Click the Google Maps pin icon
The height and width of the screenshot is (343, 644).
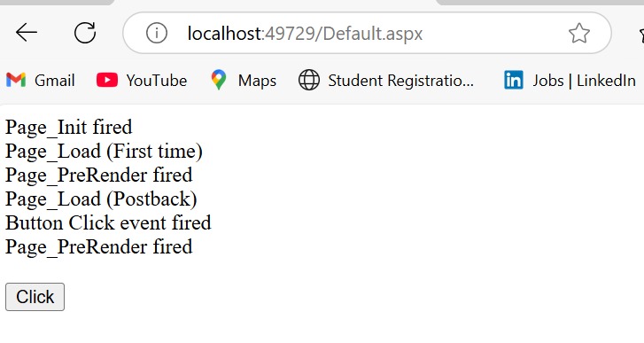click(x=219, y=80)
